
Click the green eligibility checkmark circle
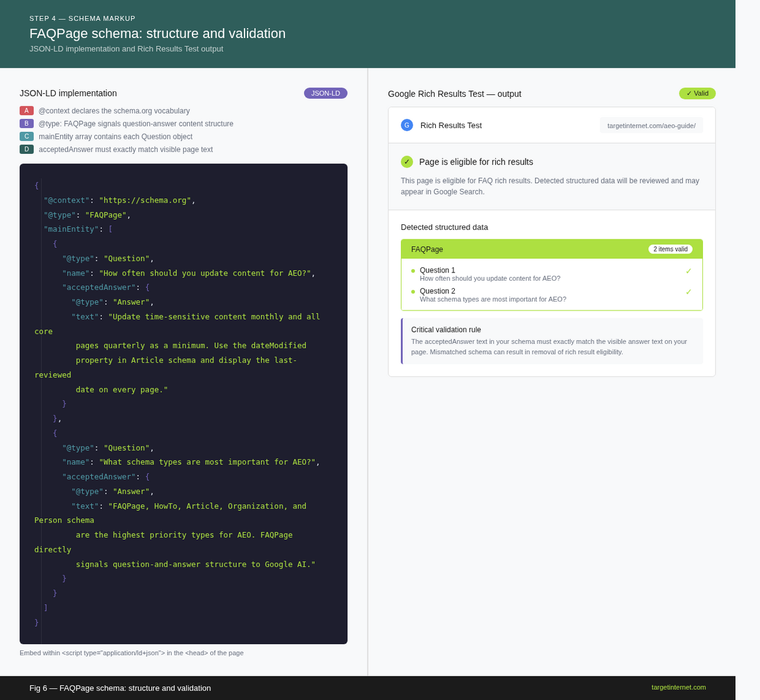click(x=406, y=162)
